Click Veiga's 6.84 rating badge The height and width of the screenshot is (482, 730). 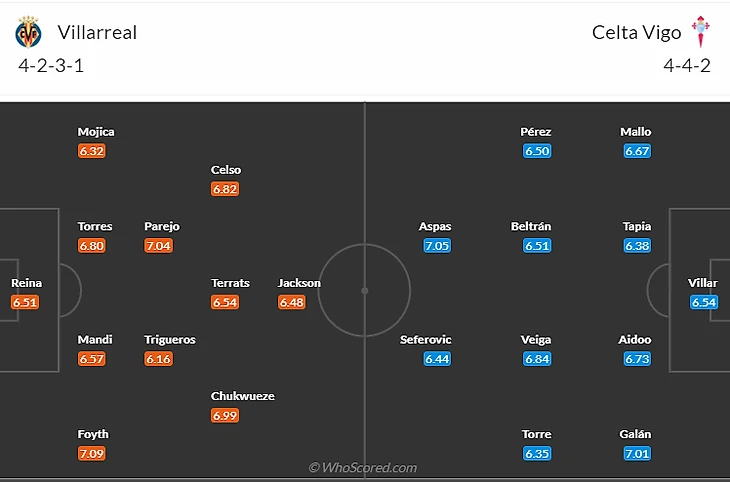(x=537, y=358)
